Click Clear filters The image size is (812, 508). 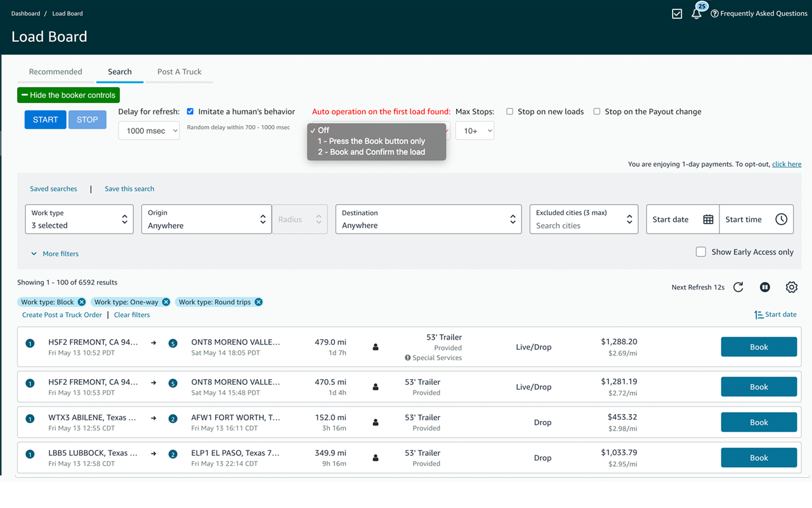132,315
